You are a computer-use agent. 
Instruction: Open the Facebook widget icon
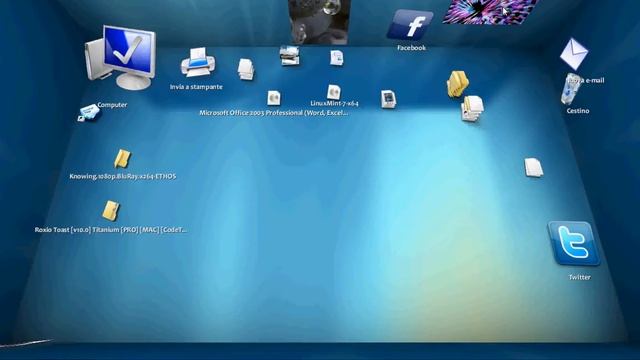click(410, 25)
